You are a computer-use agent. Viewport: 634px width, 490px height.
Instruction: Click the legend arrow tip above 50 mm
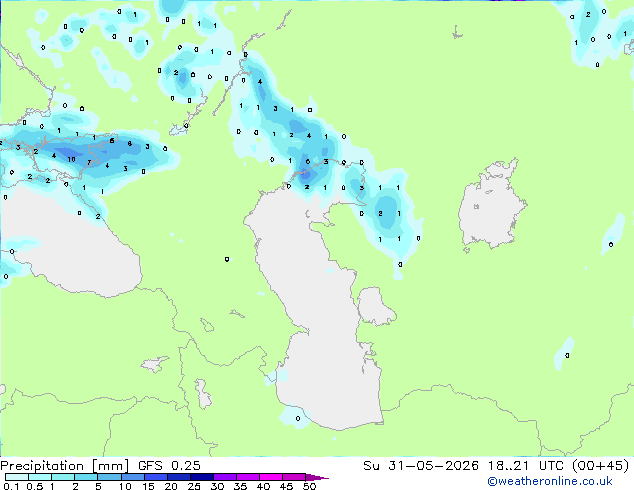point(317,477)
